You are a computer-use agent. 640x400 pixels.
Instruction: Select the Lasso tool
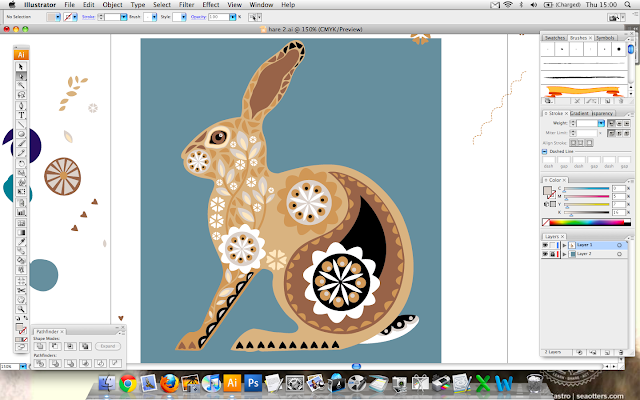pos(21,95)
